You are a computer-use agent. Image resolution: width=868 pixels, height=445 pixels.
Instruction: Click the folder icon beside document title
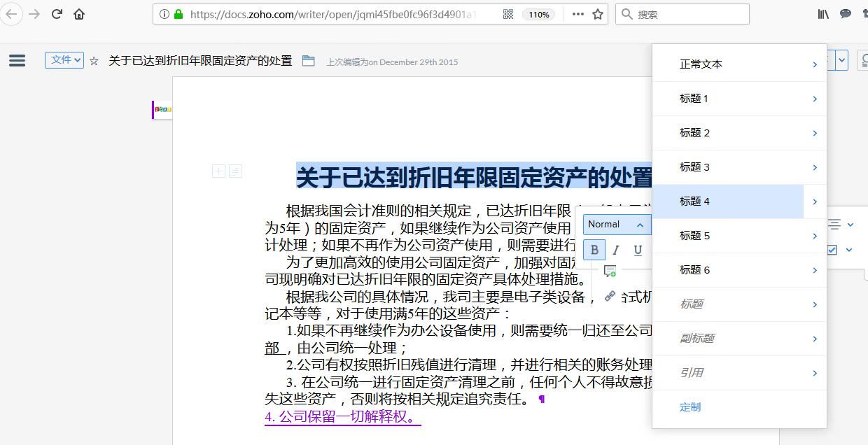click(x=308, y=61)
